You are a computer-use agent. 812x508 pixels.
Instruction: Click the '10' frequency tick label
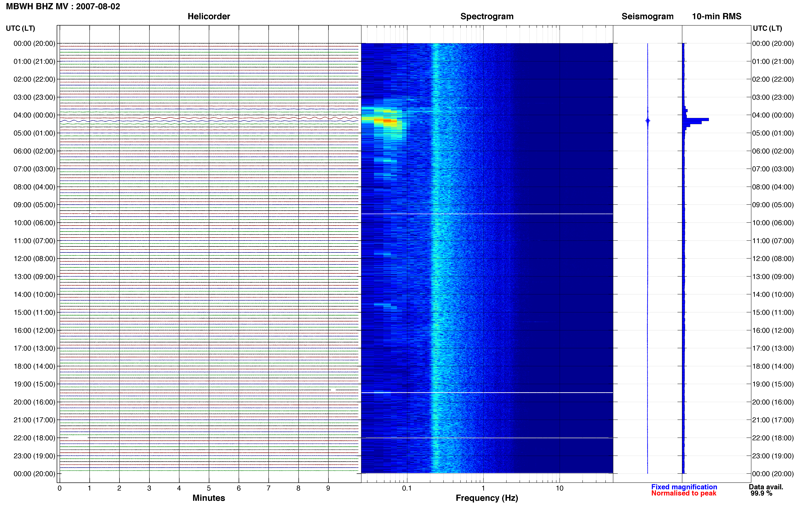tap(559, 488)
